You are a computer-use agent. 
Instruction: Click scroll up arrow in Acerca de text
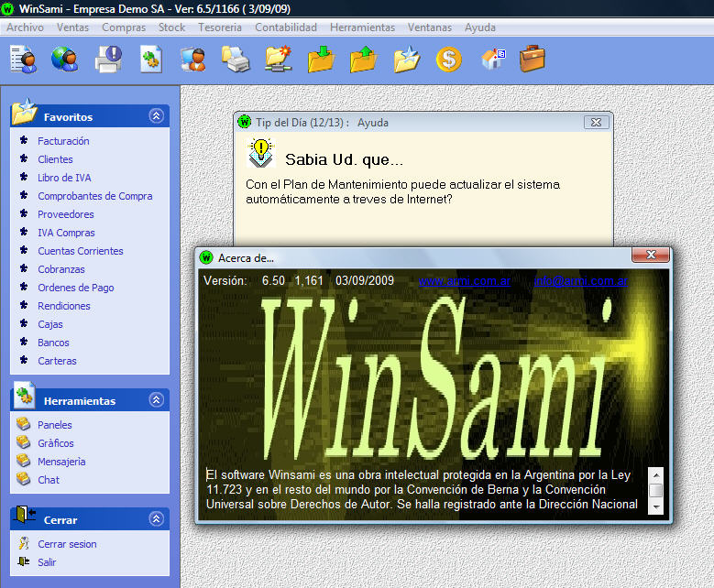tap(656, 474)
